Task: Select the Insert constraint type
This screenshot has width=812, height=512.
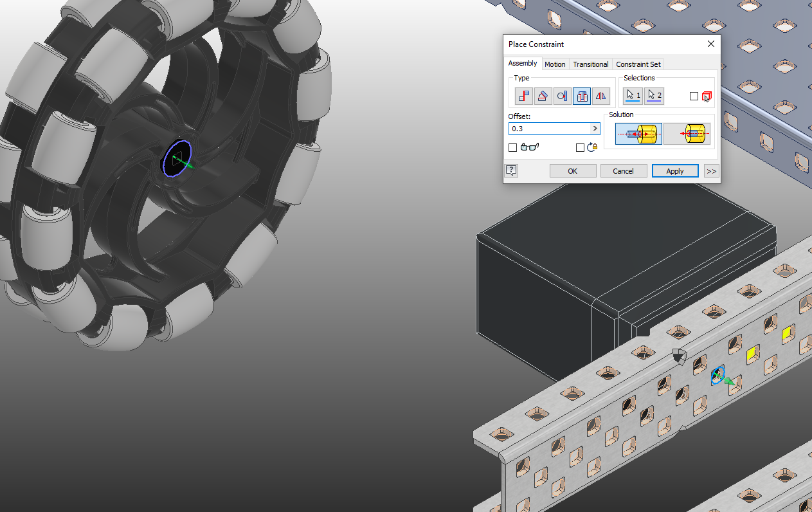Action: (582, 96)
